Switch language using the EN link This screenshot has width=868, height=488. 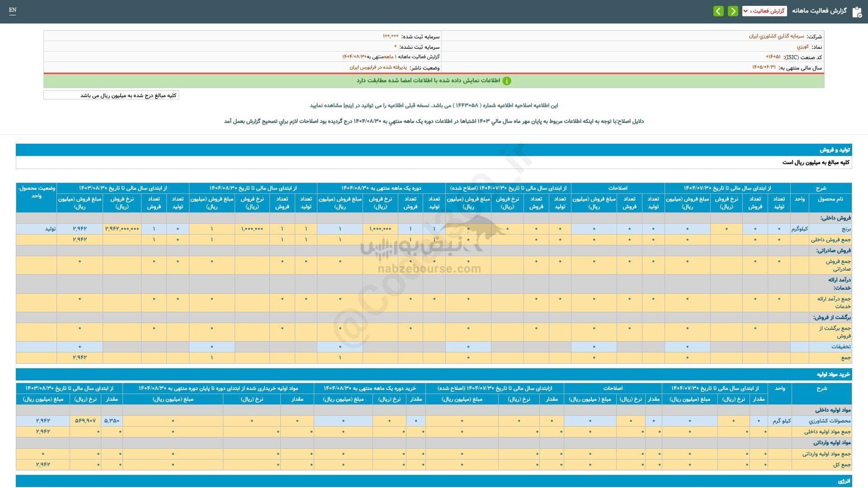[12, 10]
